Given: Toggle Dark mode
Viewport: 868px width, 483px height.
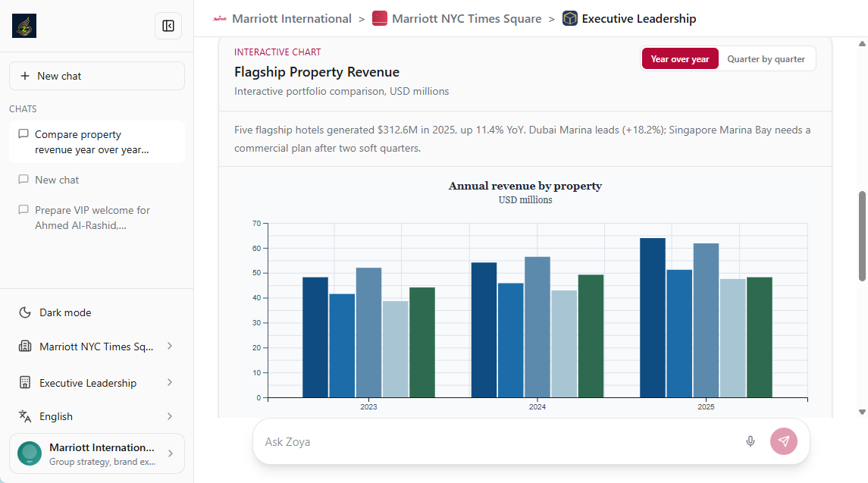Looking at the screenshot, I should [x=97, y=312].
